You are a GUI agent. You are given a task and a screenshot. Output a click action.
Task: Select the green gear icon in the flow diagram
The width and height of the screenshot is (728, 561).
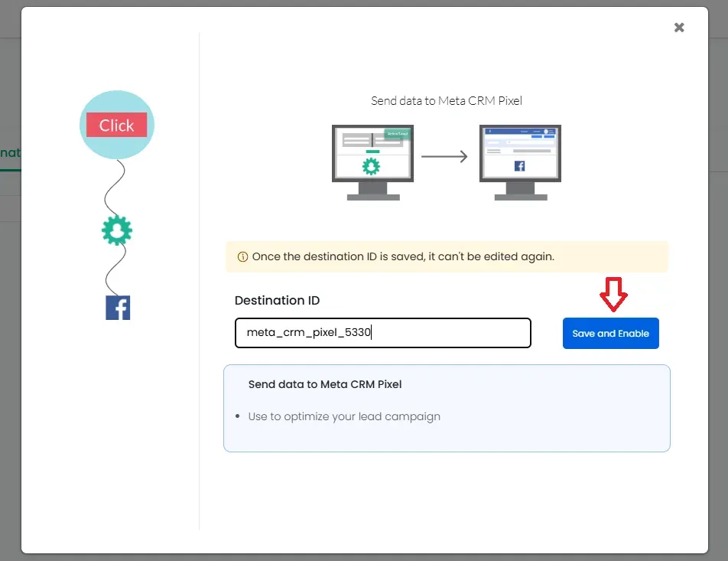[117, 230]
